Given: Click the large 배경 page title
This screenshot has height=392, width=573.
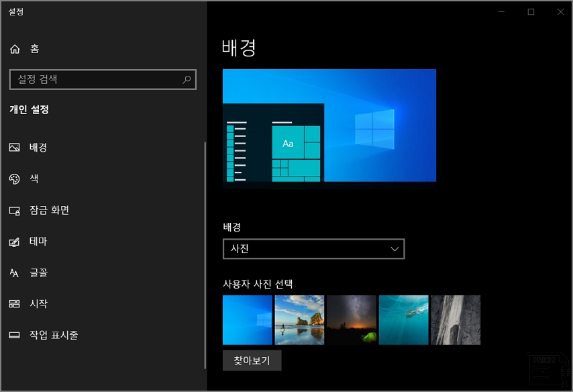Looking at the screenshot, I should pyautogui.click(x=239, y=48).
